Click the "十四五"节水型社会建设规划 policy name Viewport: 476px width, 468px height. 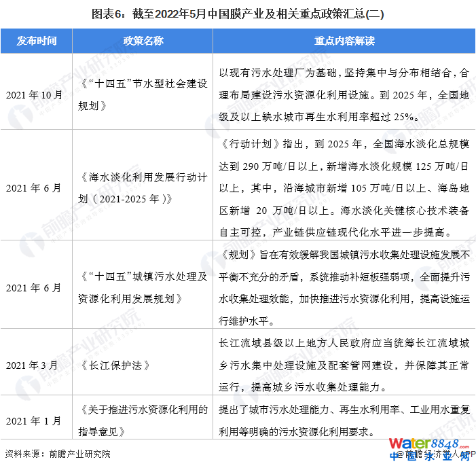(x=143, y=94)
